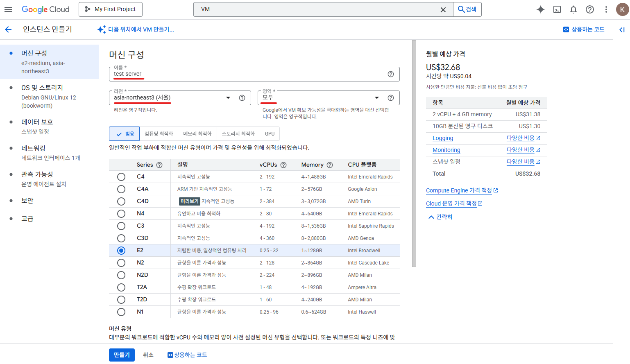Viewport: 630px width, 364px height.
Task: Select the N2 series radio button
Action: pos(121,263)
